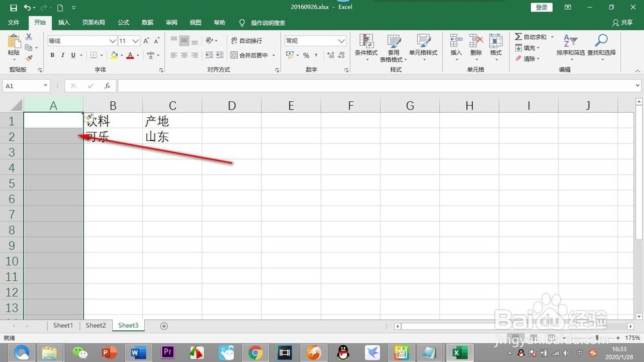Align text to top
The height and width of the screenshot is (362, 644).
coord(174,41)
